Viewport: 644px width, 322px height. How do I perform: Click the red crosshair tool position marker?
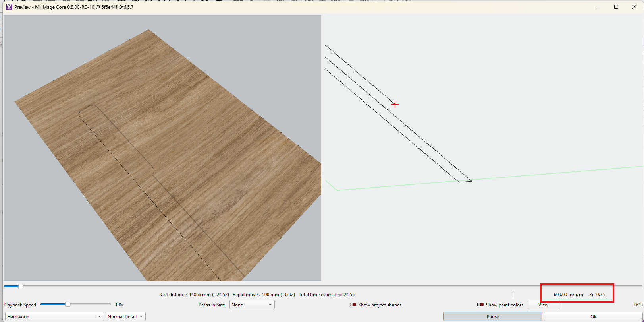tap(395, 104)
